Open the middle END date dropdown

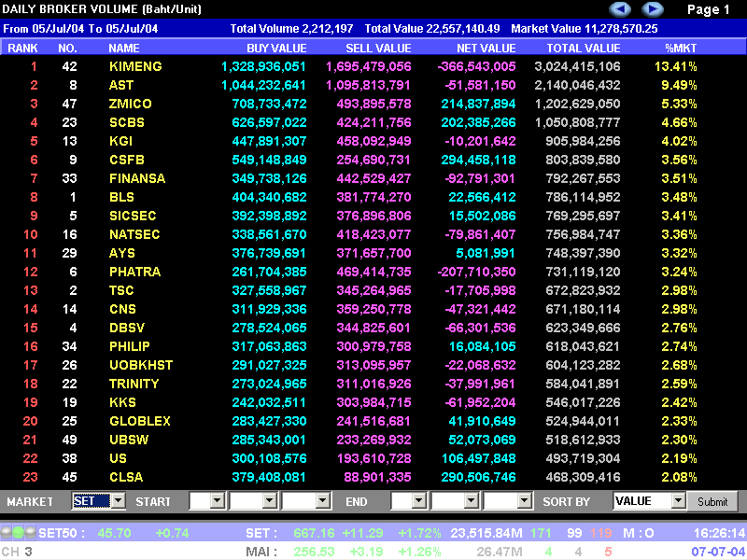(455, 501)
